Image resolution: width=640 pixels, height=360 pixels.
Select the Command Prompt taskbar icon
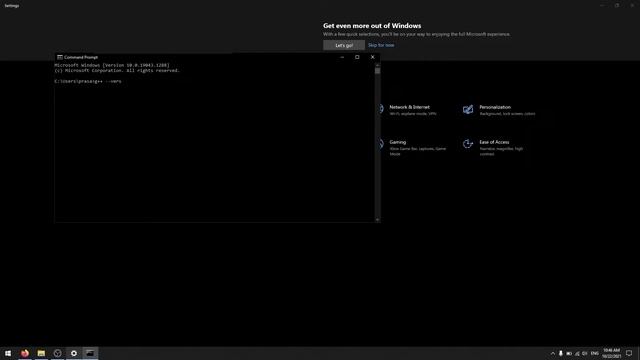coord(90,353)
